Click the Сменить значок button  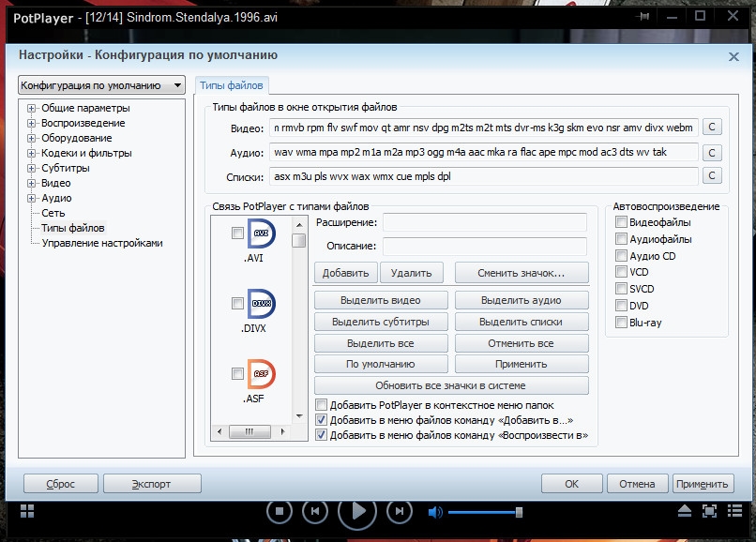(522, 273)
